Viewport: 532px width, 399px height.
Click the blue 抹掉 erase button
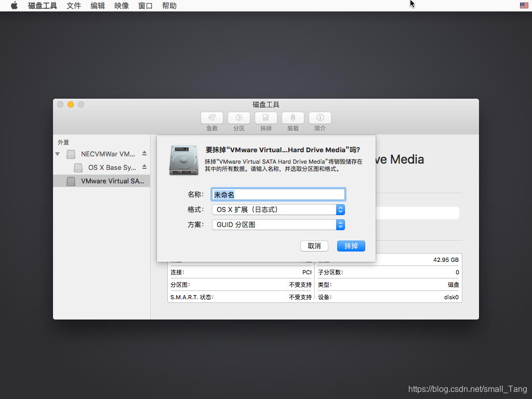coord(351,246)
